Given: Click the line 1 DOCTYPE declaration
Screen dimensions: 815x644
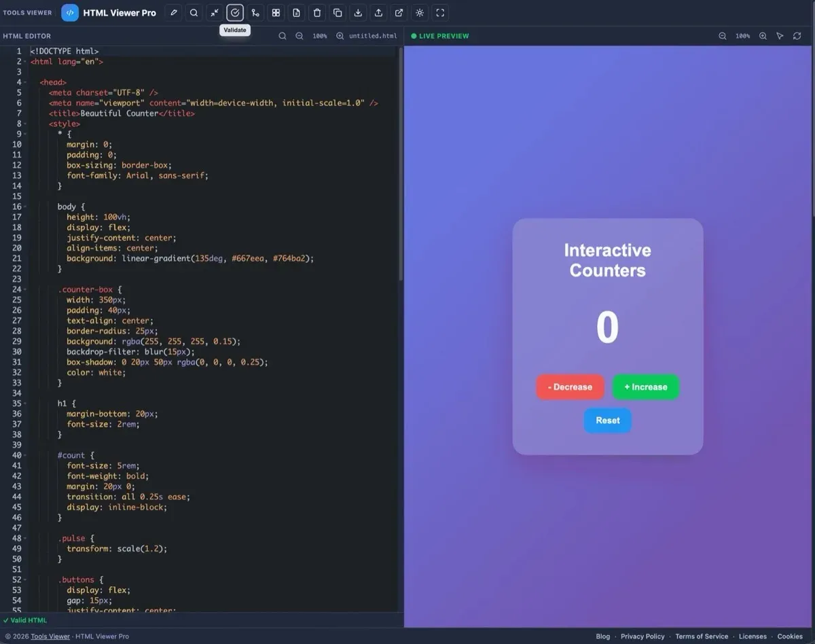Looking at the screenshot, I should point(65,51).
